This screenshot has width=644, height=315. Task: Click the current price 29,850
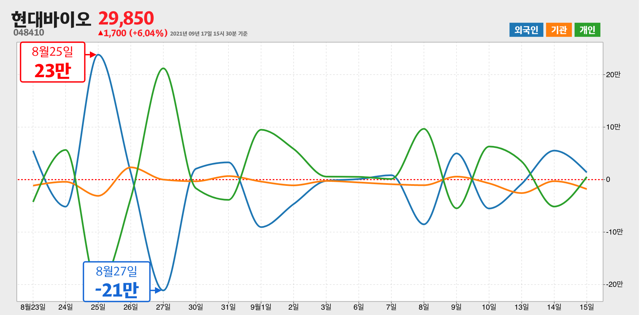[x=126, y=18]
